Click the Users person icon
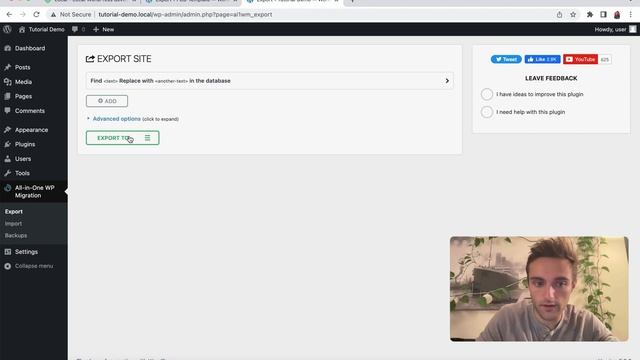 8,159
